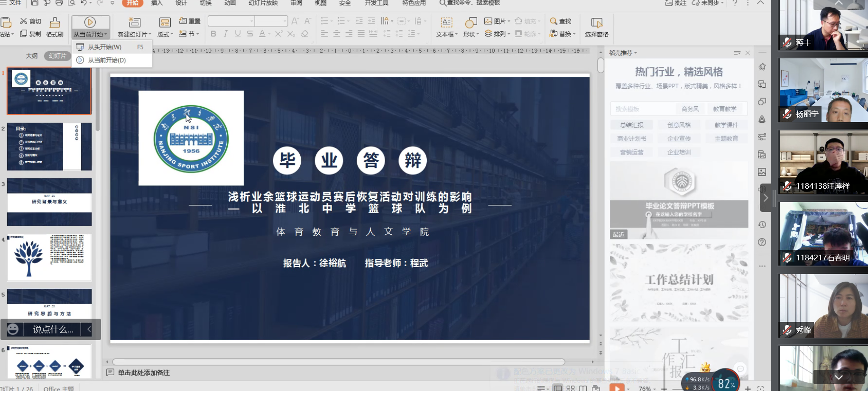Click the 重置 reset button
868x396 pixels.
pyautogui.click(x=190, y=21)
